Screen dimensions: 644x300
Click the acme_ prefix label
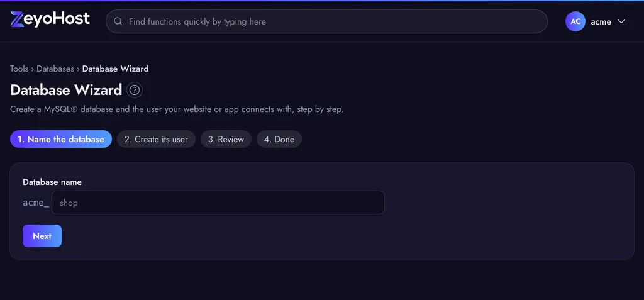pos(36,203)
